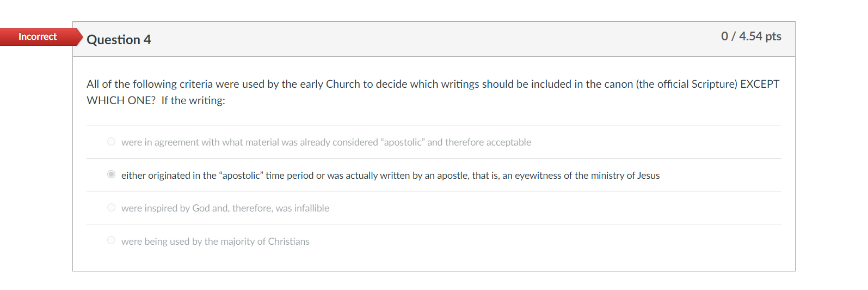Click the arrow tip of the Incorrect flag
Screen dimensions: 868x290
79,37
